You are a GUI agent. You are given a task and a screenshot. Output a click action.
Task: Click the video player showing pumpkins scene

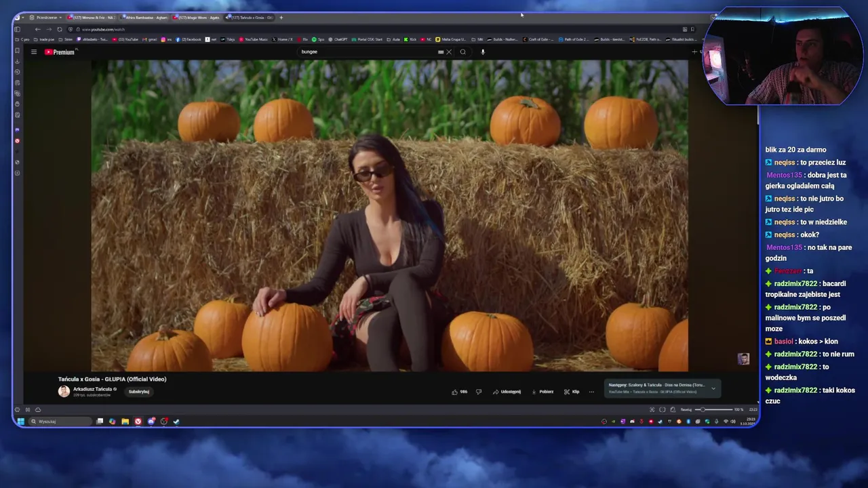tap(390, 216)
